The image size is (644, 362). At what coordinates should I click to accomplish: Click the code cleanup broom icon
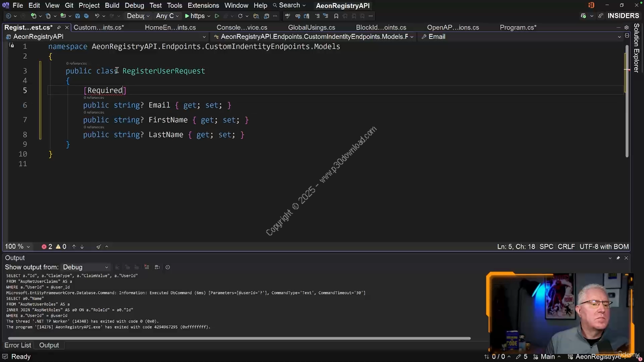tap(99, 246)
